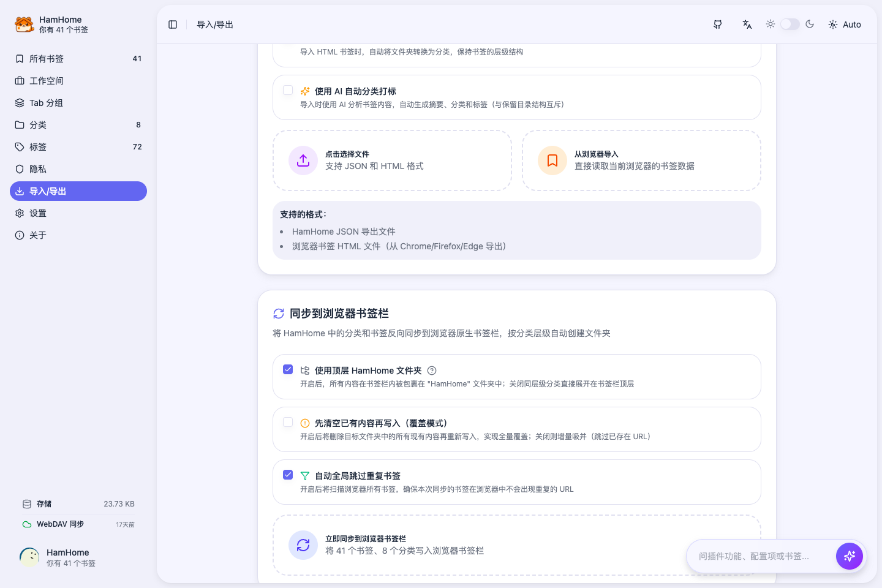
Task: Click the 标签 count 72
Action: [137, 147]
